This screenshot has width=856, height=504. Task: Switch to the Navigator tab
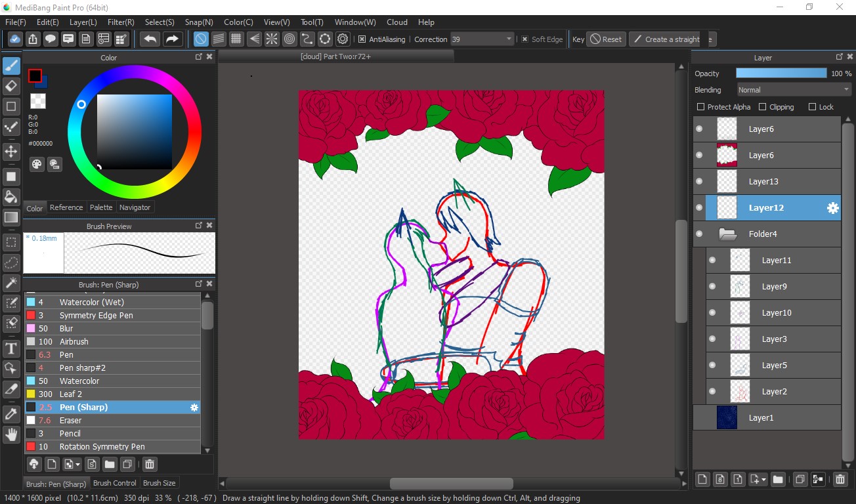click(135, 207)
